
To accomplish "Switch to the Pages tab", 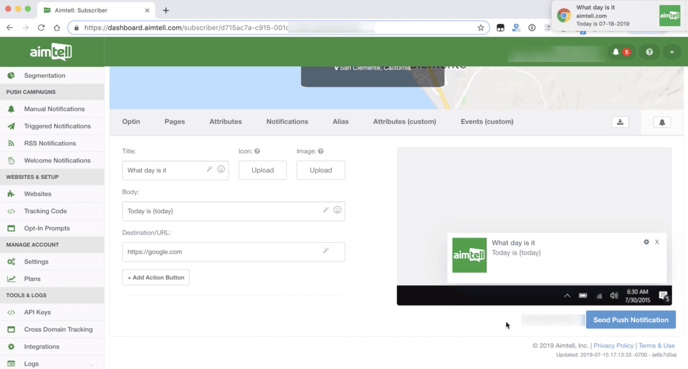I will tap(175, 122).
